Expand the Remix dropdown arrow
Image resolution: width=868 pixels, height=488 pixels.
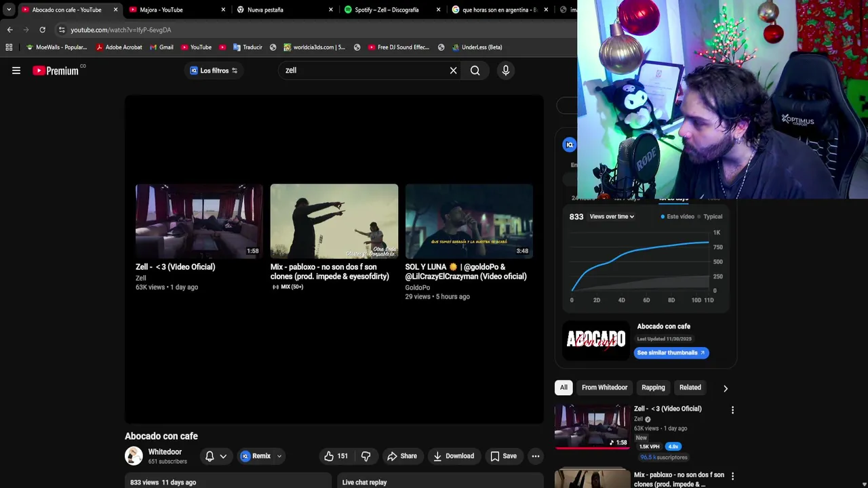pos(279,456)
